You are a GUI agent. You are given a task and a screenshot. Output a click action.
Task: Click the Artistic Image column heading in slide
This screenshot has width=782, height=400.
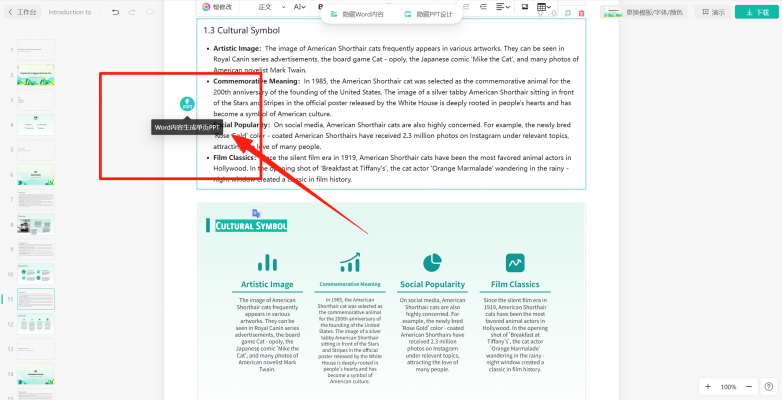(x=267, y=284)
